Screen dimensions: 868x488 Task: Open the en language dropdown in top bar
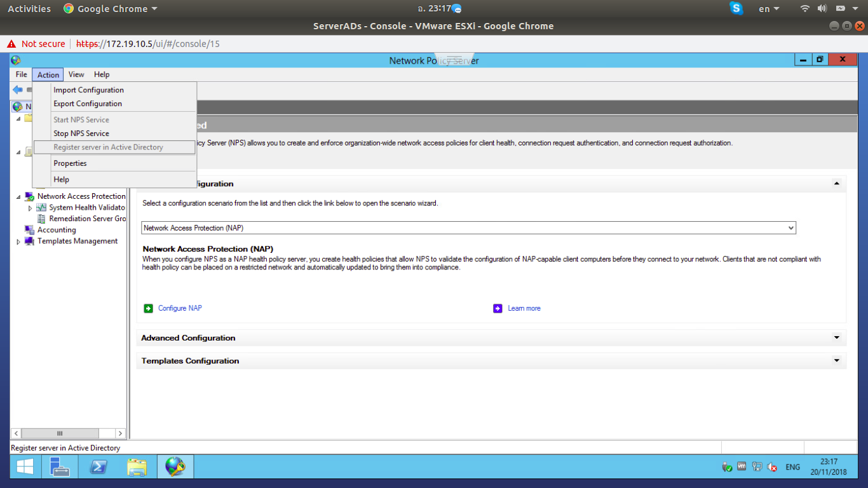click(x=769, y=9)
